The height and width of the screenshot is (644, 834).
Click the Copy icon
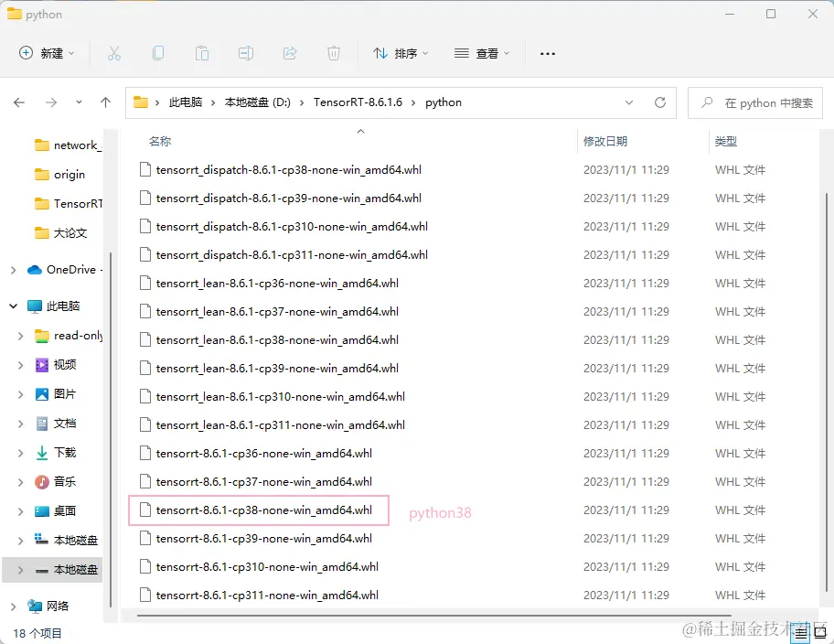pyautogui.click(x=158, y=53)
